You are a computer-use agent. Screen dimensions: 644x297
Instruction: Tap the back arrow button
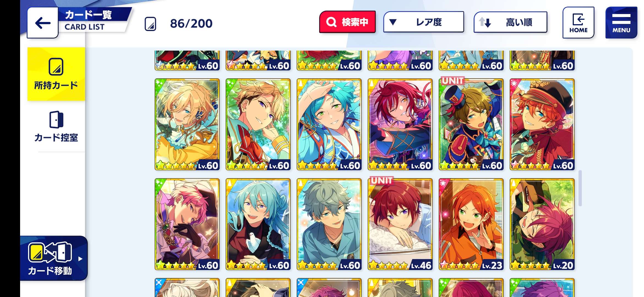point(43,23)
